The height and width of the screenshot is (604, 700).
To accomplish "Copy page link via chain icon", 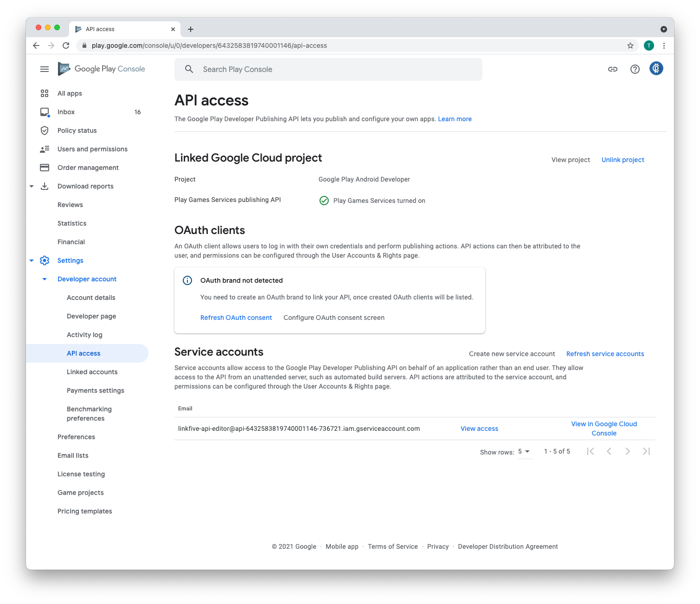I will point(613,69).
